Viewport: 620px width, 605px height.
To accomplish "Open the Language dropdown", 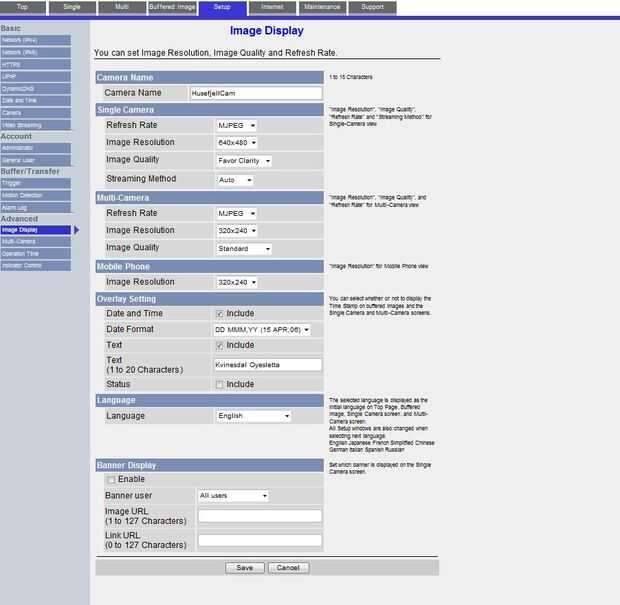I will [253, 416].
